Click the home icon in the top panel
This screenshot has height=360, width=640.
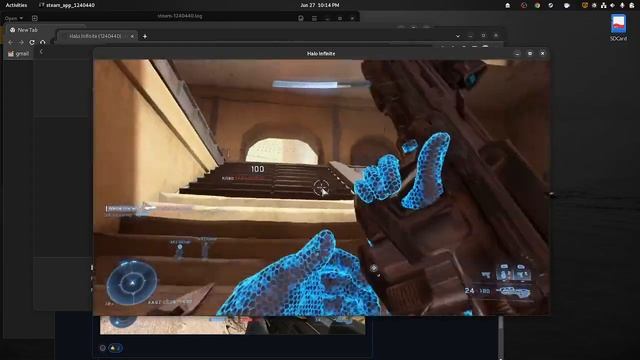click(508, 5)
